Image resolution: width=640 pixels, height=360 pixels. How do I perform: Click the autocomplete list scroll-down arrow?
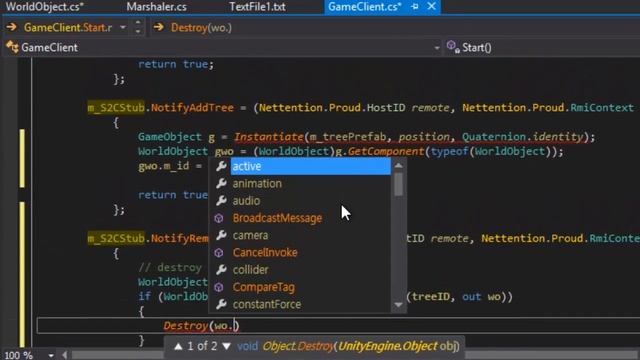click(399, 305)
